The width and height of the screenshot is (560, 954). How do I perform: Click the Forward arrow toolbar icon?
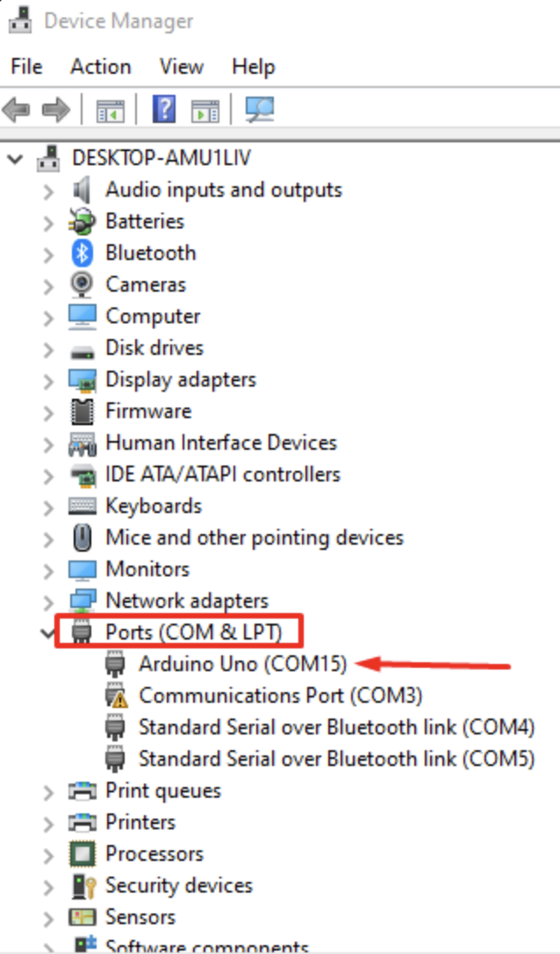coord(55,110)
